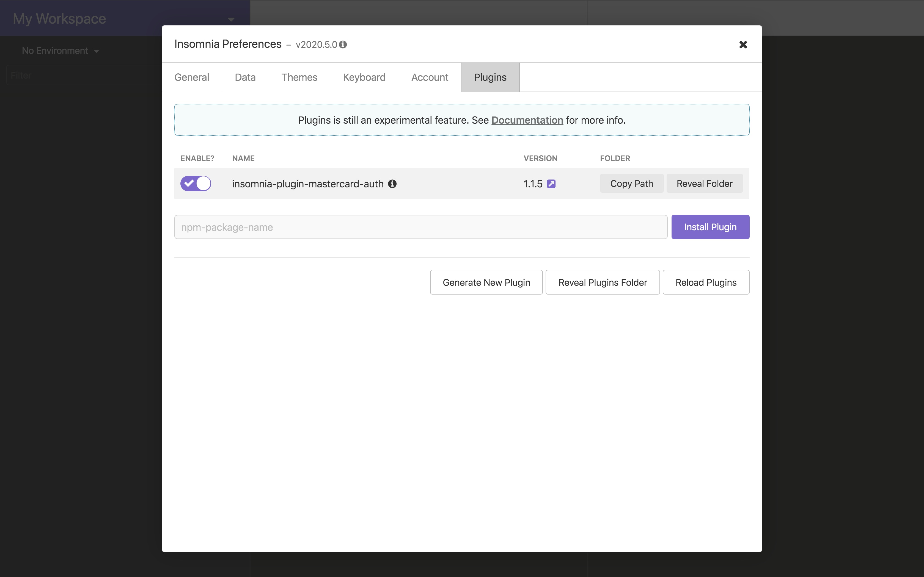The image size is (924, 577).
Task: Close the Insomnia Preferences dialog
Action: coord(743,45)
